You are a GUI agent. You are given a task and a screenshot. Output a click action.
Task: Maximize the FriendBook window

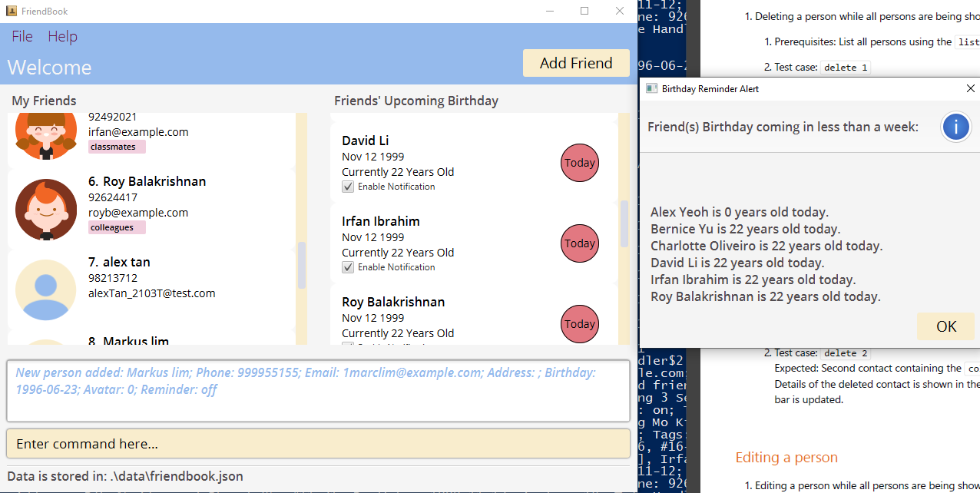[x=584, y=11]
